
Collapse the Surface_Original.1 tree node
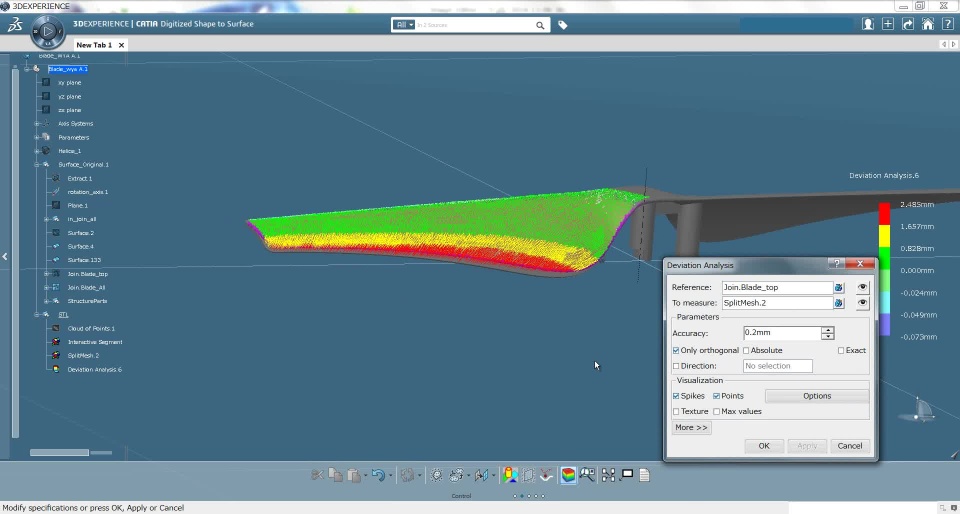(37, 165)
